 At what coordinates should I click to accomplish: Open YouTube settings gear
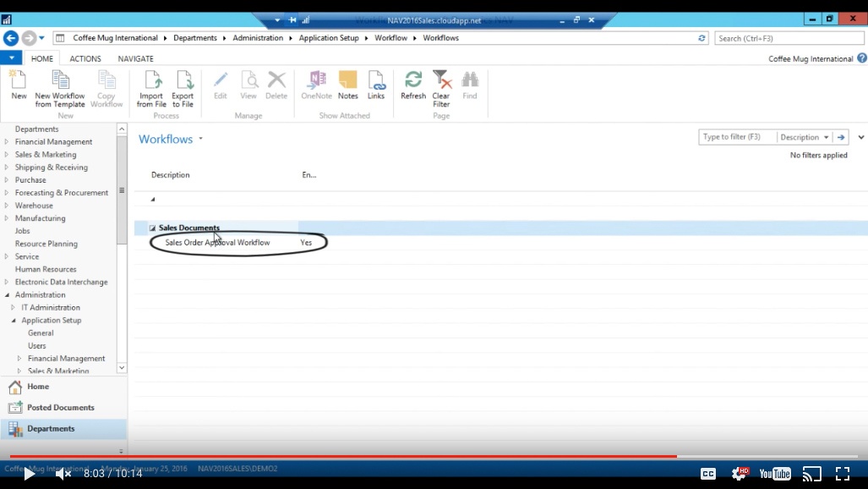(x=739, y=474)
